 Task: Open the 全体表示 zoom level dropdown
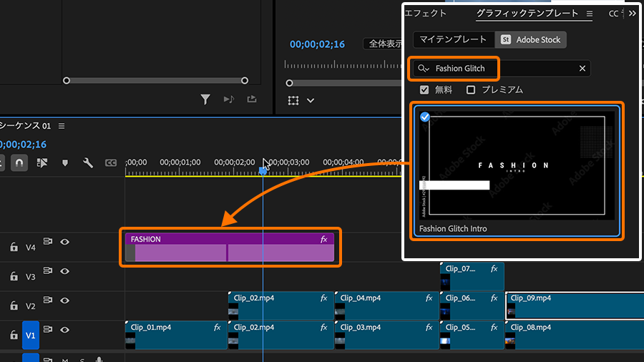pos(382,44)
